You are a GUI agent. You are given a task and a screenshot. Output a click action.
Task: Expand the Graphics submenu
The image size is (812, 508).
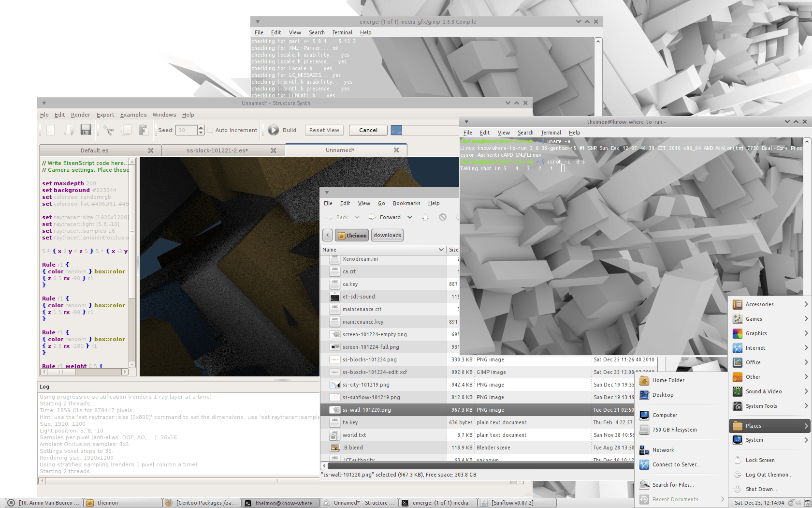click(x=769, y=333)
